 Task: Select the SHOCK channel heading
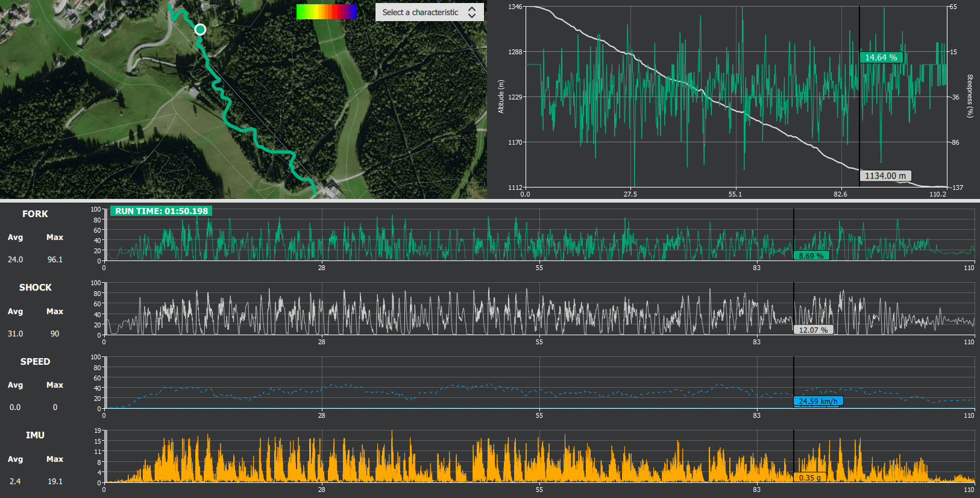coord(35,288)
